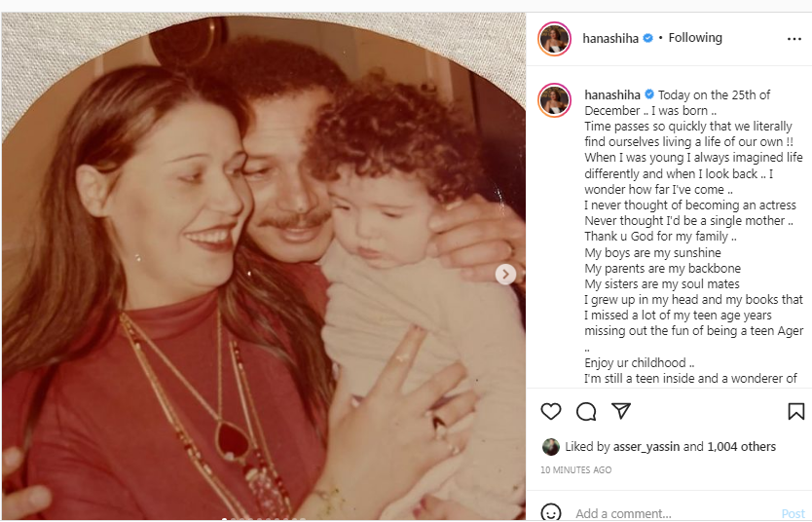Click the family photo in the post

(263, 266)
